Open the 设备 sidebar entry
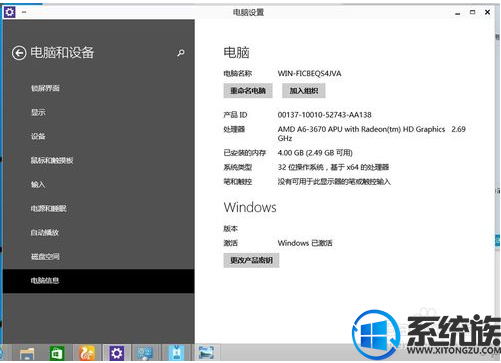Image resolution: width=501 pixels, height=363 pixels. [38, 136]
